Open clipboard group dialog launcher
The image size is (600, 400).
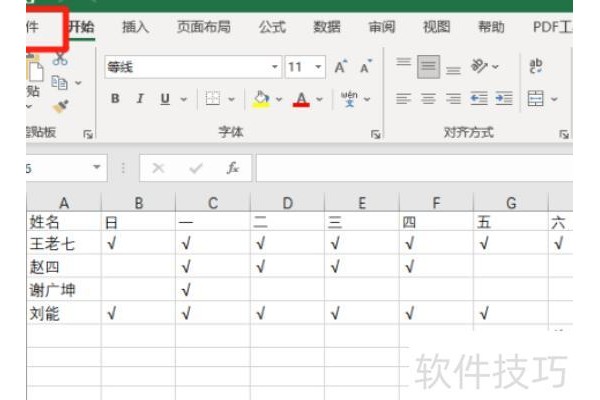(x=88, y=134)
